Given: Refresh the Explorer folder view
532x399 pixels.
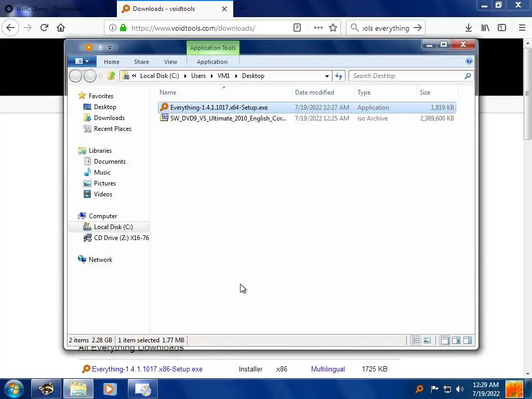Looking at the screenshot, I should [339, 76].
